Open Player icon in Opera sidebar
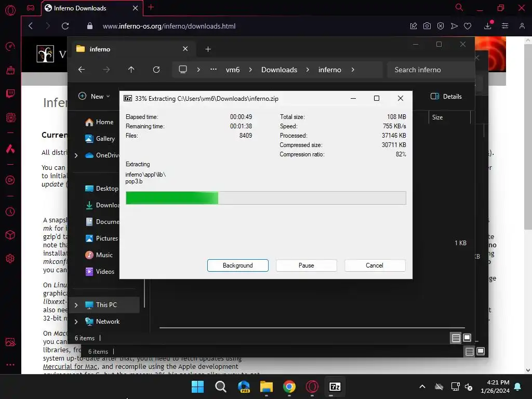Viewport: 532px width, 399px height. pyautogui.click(x=10, y=180)
